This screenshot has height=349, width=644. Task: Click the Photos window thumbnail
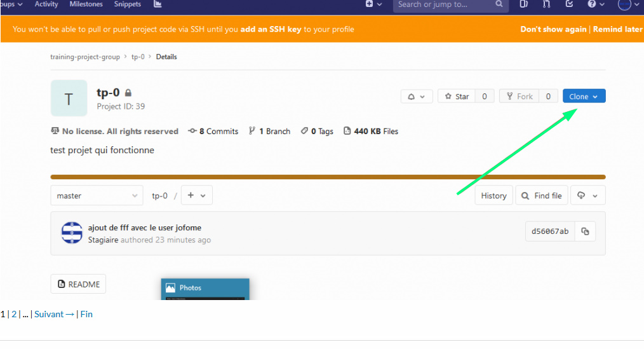click(x=205, y=289)
